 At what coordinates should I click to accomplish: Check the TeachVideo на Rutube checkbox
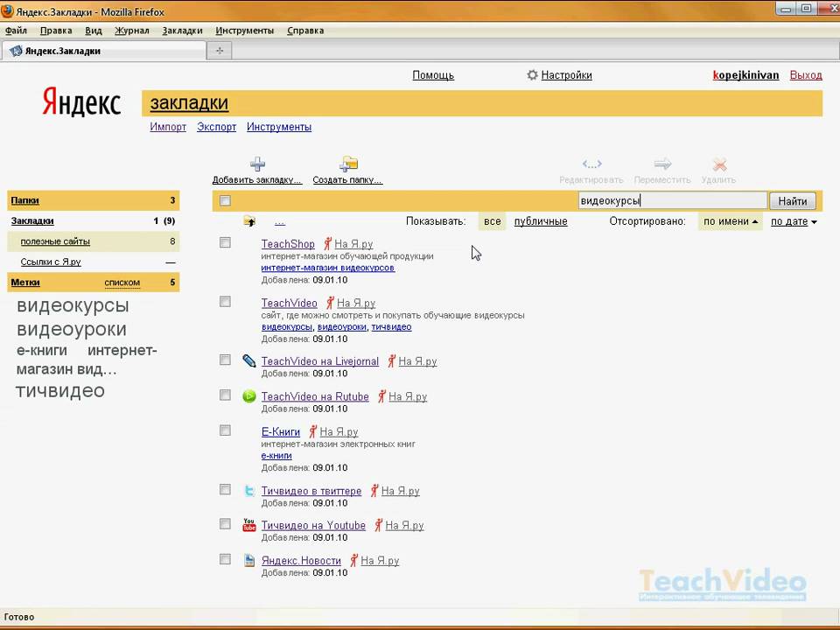click(x=225, y=395)
